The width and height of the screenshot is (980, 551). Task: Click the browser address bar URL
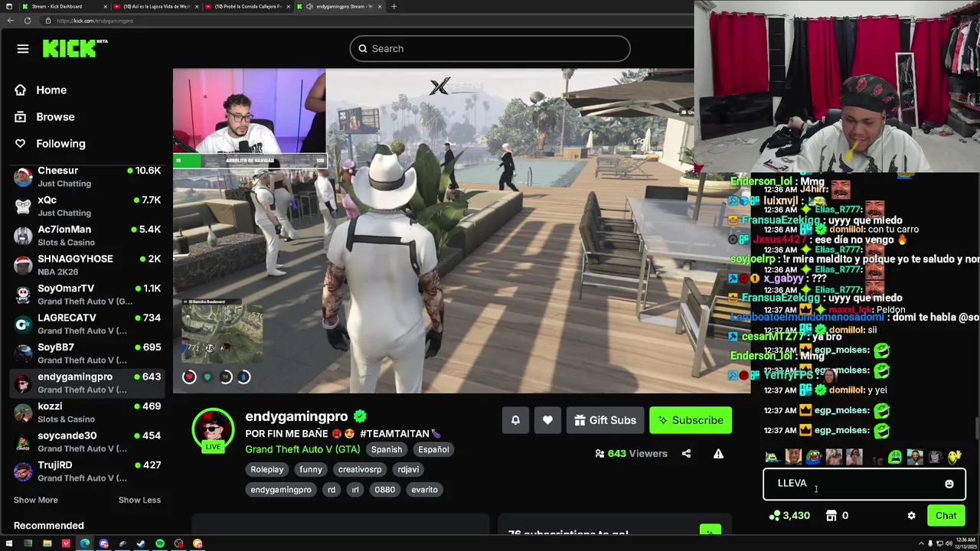(x=95, y=21)
